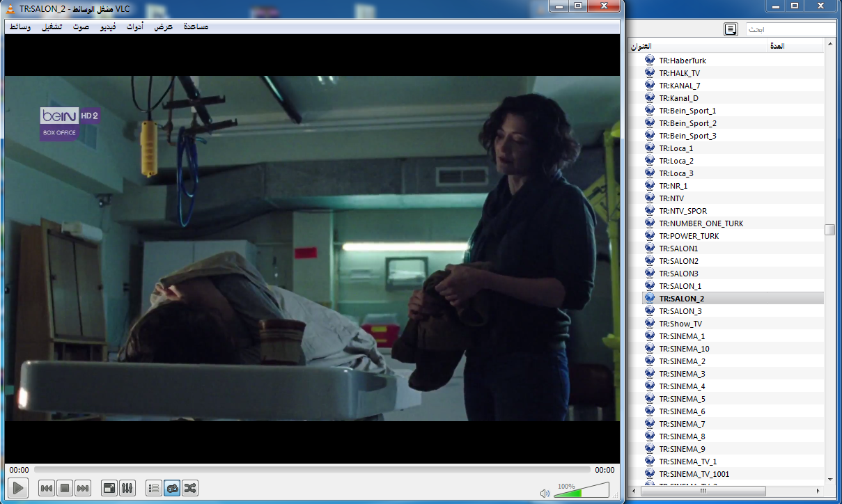Open the عرض (View) menu
The height and width of the screenshot is (504, 842).
tap(164, 26)
